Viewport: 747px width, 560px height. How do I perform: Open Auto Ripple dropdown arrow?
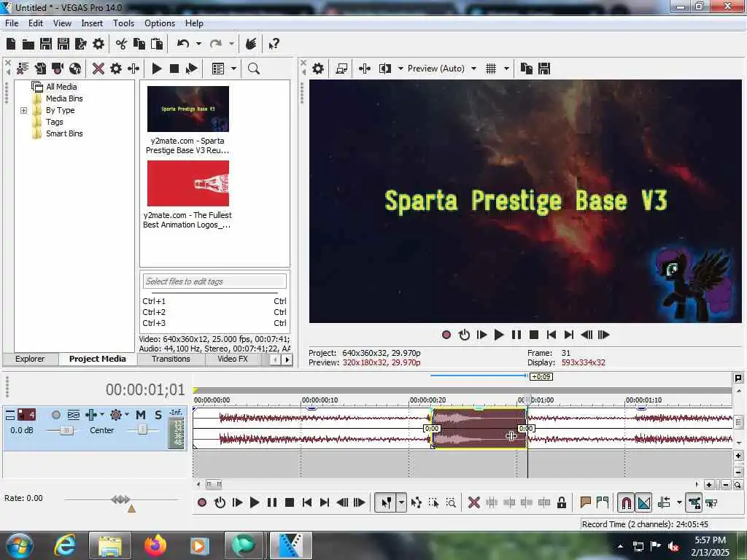679,503
